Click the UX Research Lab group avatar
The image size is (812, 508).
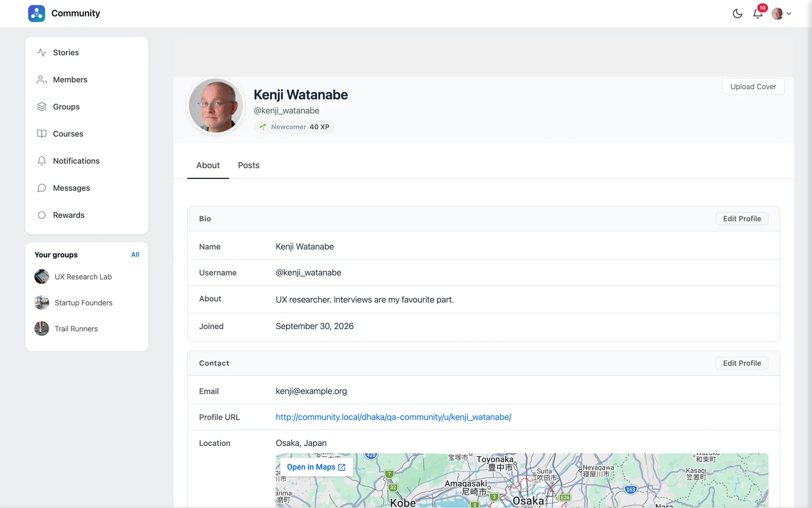pos(42,277)
